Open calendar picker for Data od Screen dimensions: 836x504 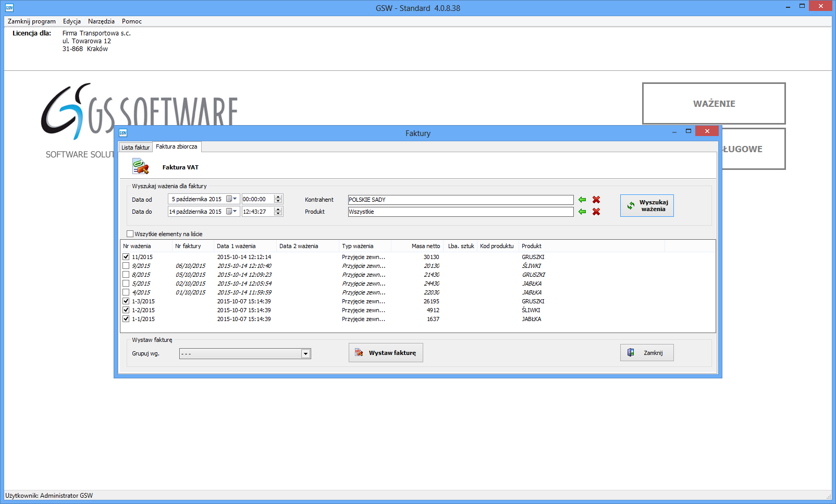click(231, 199)
